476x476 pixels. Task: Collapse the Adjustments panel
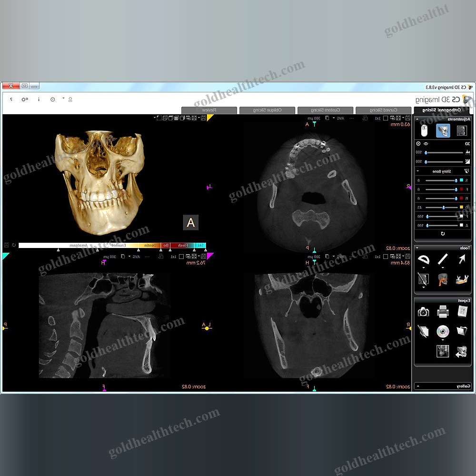coord(417,119)
